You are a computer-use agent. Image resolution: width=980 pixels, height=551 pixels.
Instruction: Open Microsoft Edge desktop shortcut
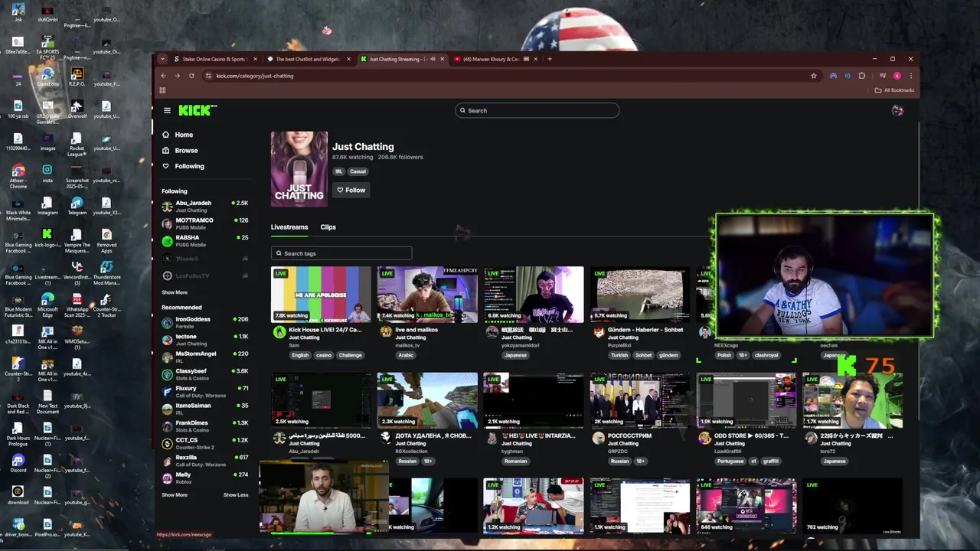tap(47, 304)
